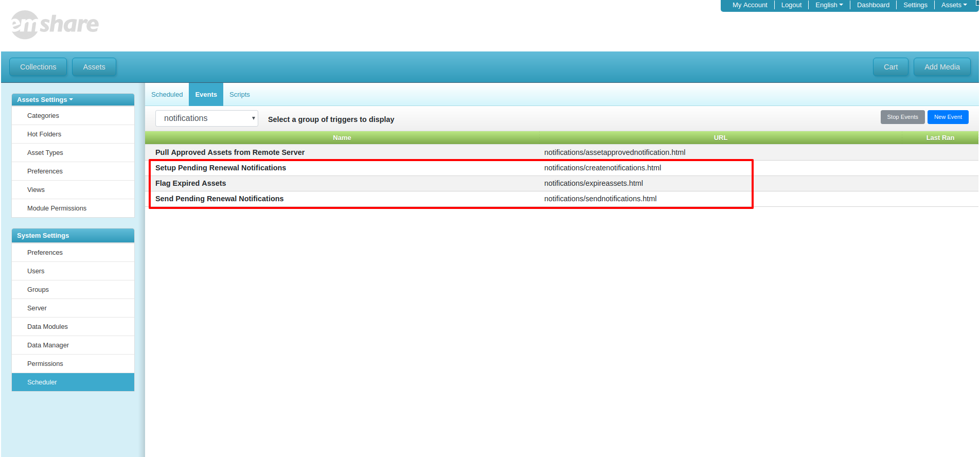Screen dimensions: 980x457
Task: Open Asset Types in the sidebar
Action: pyautogui.click(x=73, y=153)
